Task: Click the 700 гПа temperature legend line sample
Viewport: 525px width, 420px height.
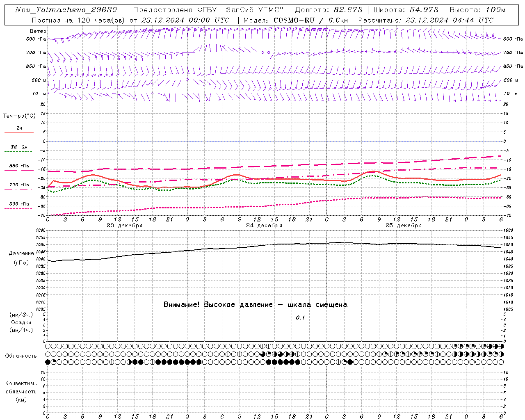Action: point(19,189)
